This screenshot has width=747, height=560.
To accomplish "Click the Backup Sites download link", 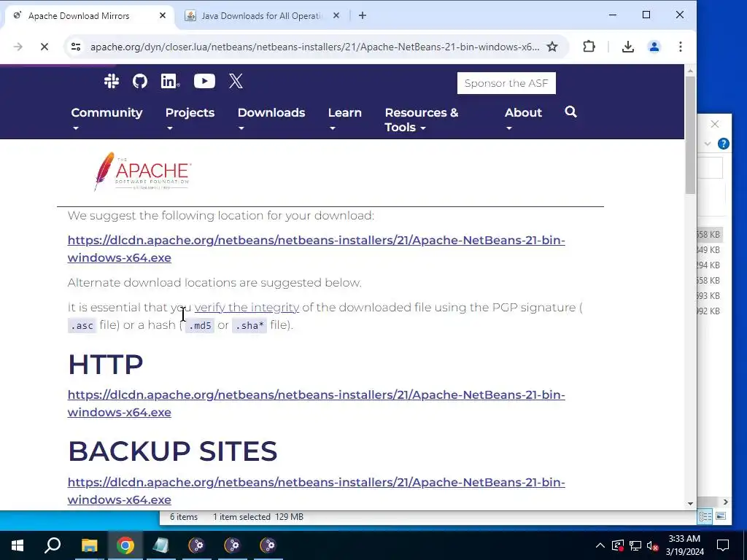I will tap(316, 491).
